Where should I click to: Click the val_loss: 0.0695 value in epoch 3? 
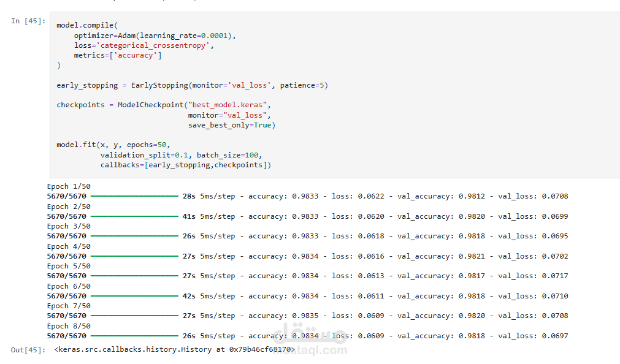coord(533,236)
